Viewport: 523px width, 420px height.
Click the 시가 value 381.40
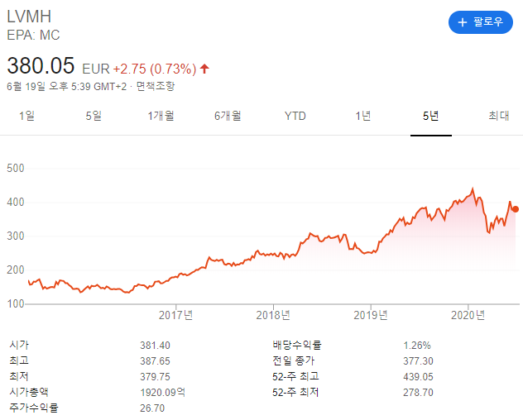[x=155, y=346]
